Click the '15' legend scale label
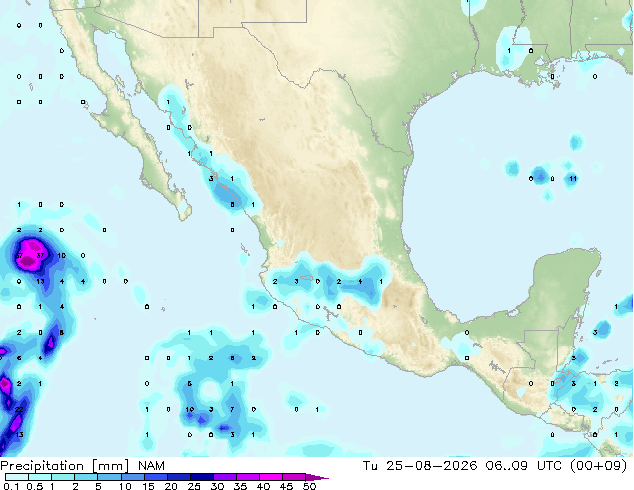 tap(148, 486)
